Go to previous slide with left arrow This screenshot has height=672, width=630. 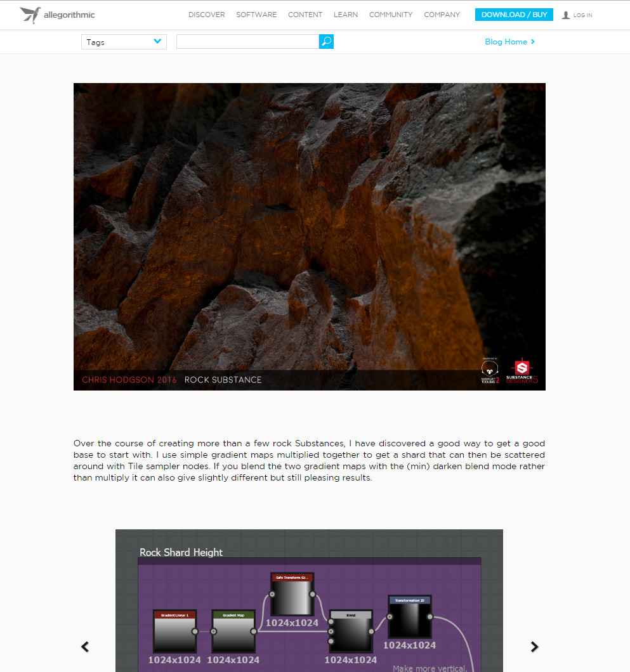tap(85, 647)
